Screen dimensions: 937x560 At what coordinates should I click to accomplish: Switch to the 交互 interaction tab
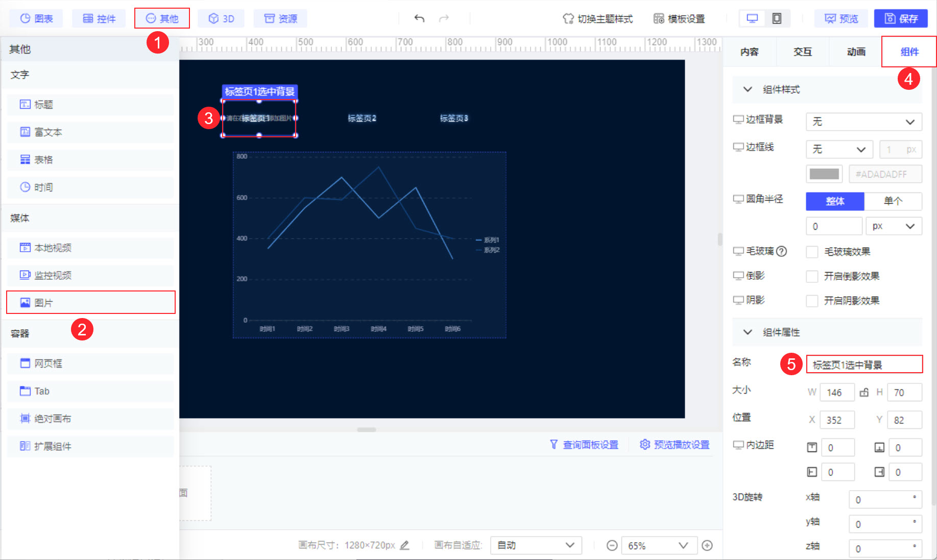point(803,52)
